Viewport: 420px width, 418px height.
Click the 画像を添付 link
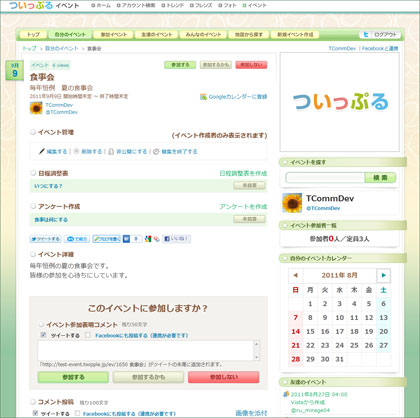point(251,413)
